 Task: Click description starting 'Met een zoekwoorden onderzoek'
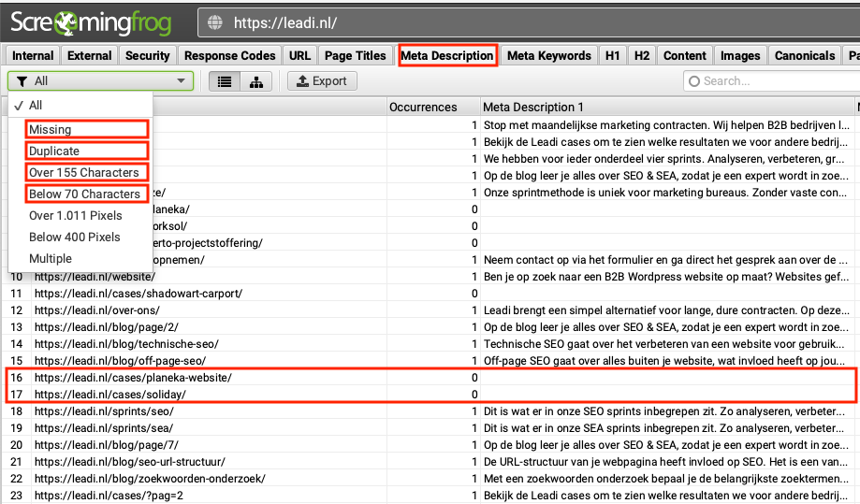coord(666,478)
